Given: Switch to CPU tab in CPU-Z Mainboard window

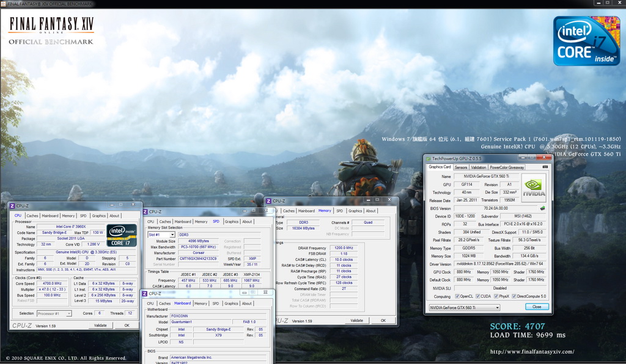Looking at the screenshot, I should (150, 304).
